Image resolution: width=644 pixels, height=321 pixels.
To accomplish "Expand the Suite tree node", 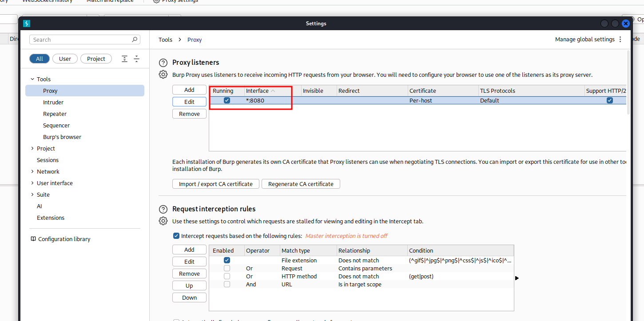I will click(x=32, y=194).
